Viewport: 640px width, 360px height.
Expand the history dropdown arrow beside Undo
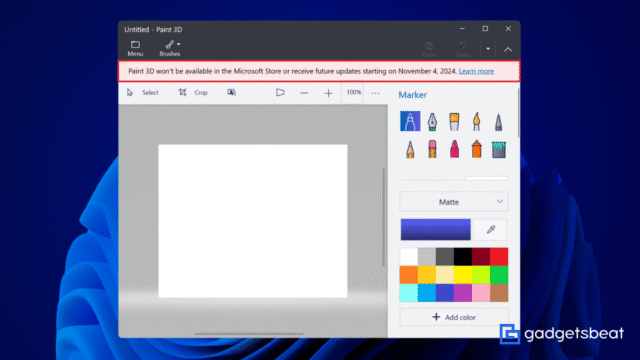[488, 49]
